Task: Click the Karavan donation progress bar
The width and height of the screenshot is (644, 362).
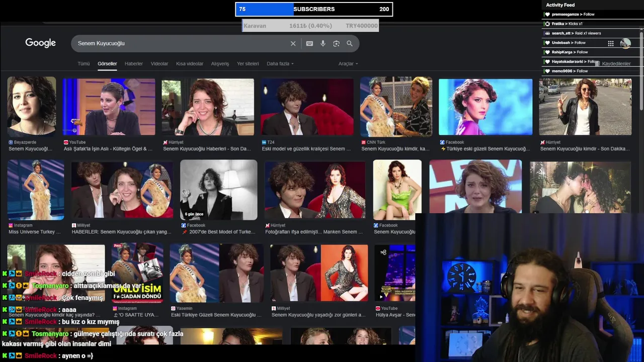Action: tap(310, 26)
